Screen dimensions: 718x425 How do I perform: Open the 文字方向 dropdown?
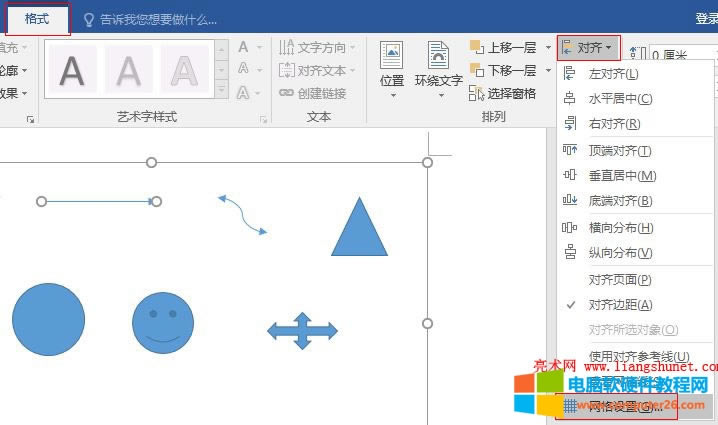(317, 47)
